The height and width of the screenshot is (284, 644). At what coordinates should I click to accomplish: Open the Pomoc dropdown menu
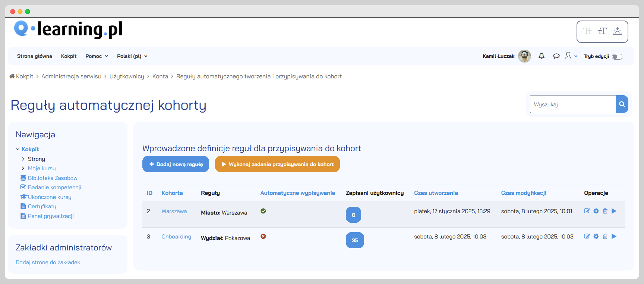coord(97,56)
